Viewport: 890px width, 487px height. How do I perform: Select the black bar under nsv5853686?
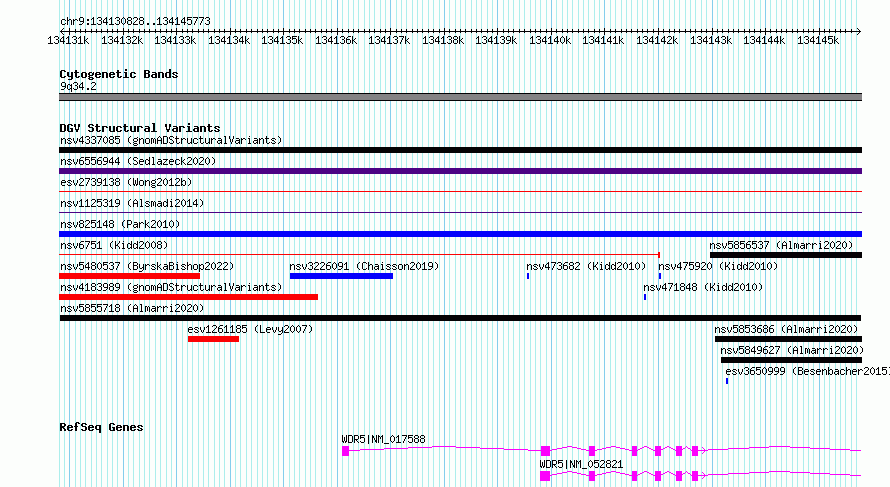(x=788, y=339)
